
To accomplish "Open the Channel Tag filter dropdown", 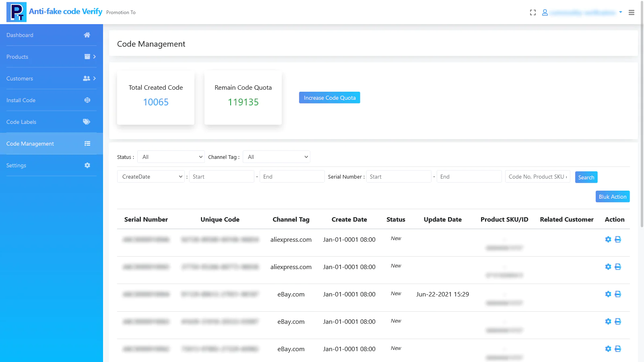I will point(277,157).
